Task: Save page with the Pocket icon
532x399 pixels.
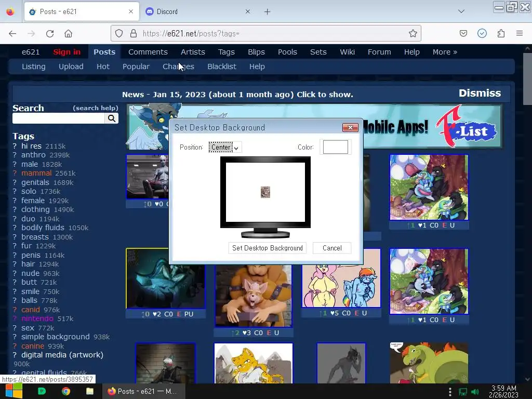Action: (463, 33)
